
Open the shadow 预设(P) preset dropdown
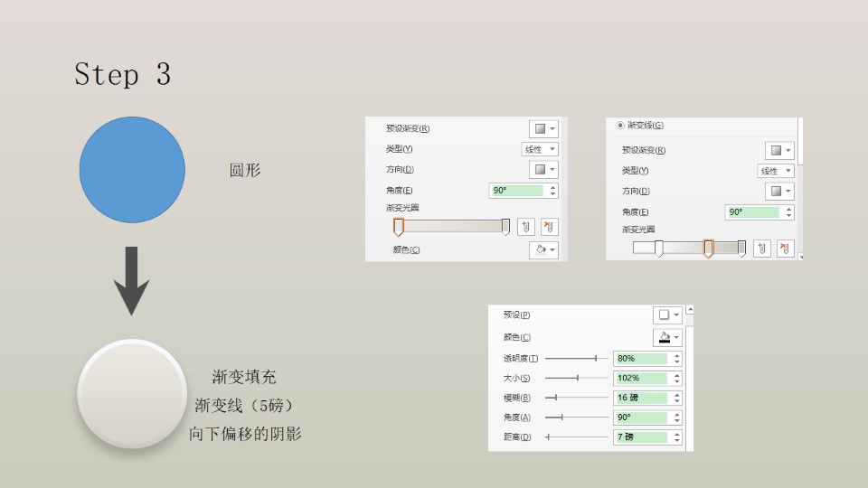(x=667, y=315)
